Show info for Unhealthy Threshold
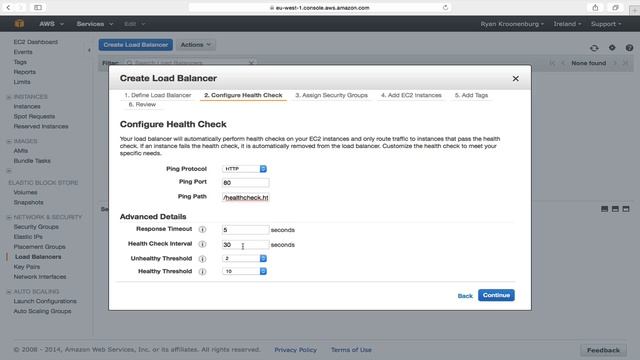The height and width of the screenshot is (360, 640). coord(202,259)
